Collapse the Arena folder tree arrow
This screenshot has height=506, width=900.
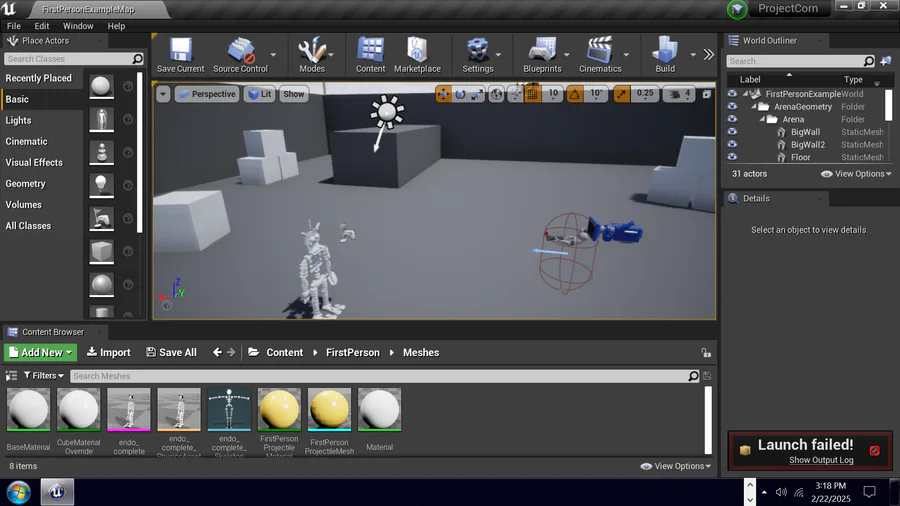point(762,119)
